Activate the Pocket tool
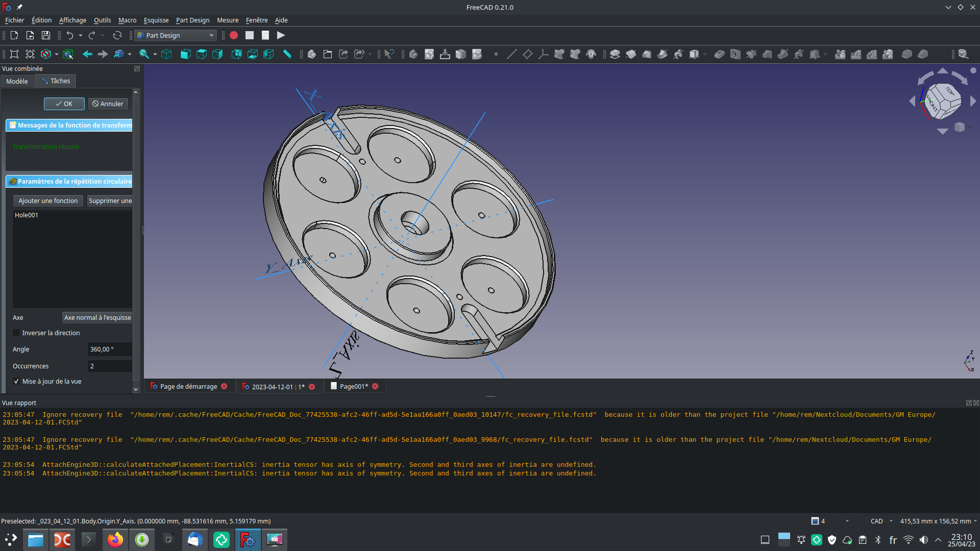Image resolution: width=980 pixels, height=551 pixels. coord(719,54)
